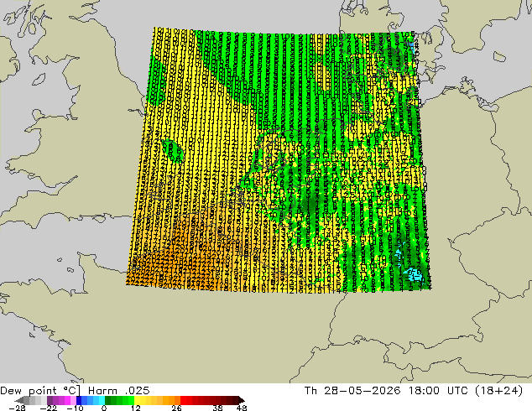The height and width of the screenshot is (411, 532).
Task: Click the '48' legend scale label
Action: [242, 408]
